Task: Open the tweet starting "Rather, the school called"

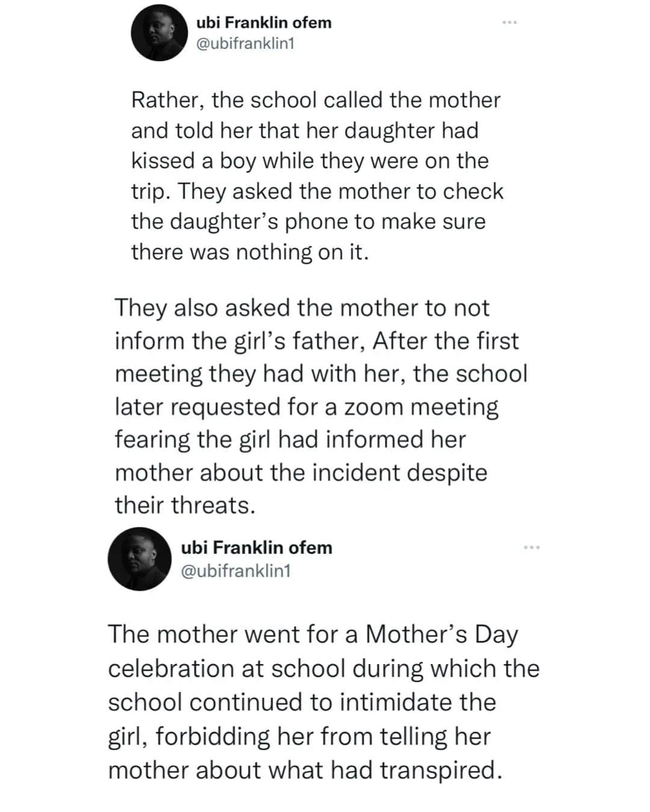Action: [x=316, y=100]
